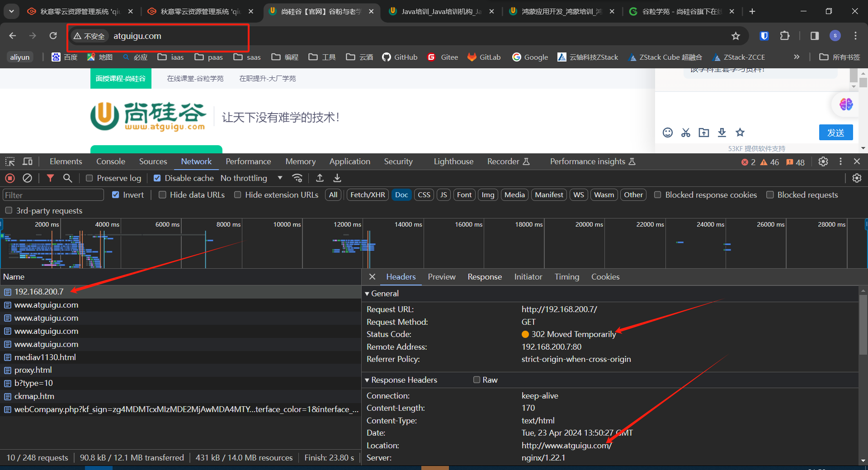This screenshot has width=868, height=470.
Task: Open the paas bookmark folder
Action: point(209,57)
